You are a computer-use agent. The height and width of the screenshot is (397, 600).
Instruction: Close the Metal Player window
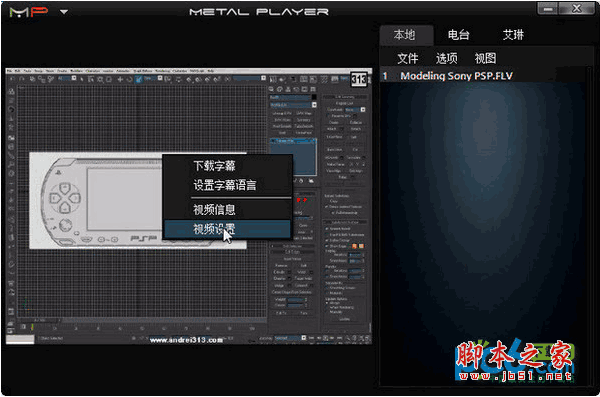pyautogui.click(x=577, y=8)
